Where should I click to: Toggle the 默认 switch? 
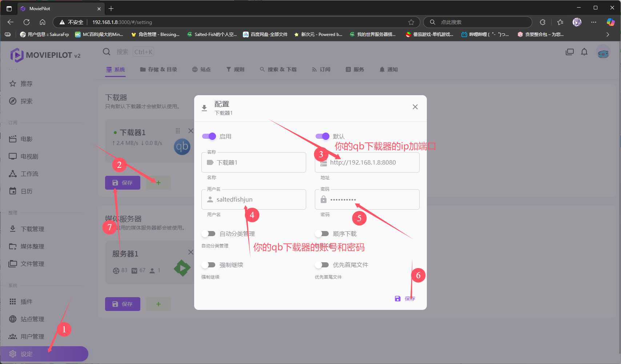tap(322, 136)
